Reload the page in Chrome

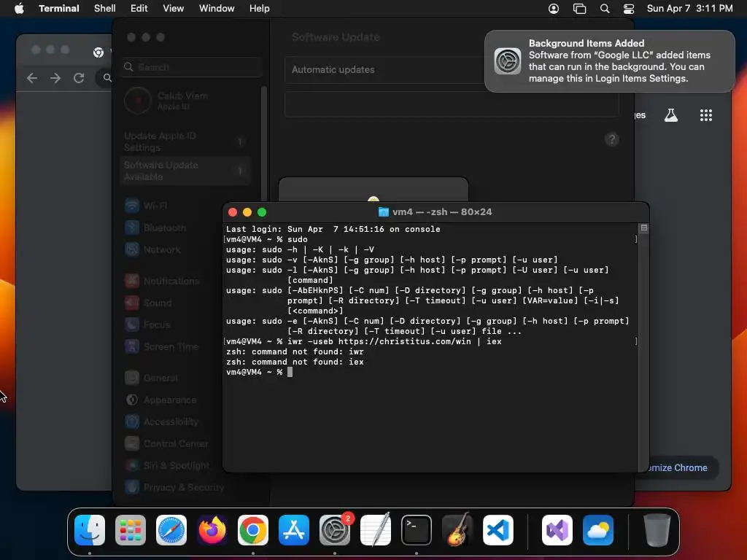click(x=79, y=77)
